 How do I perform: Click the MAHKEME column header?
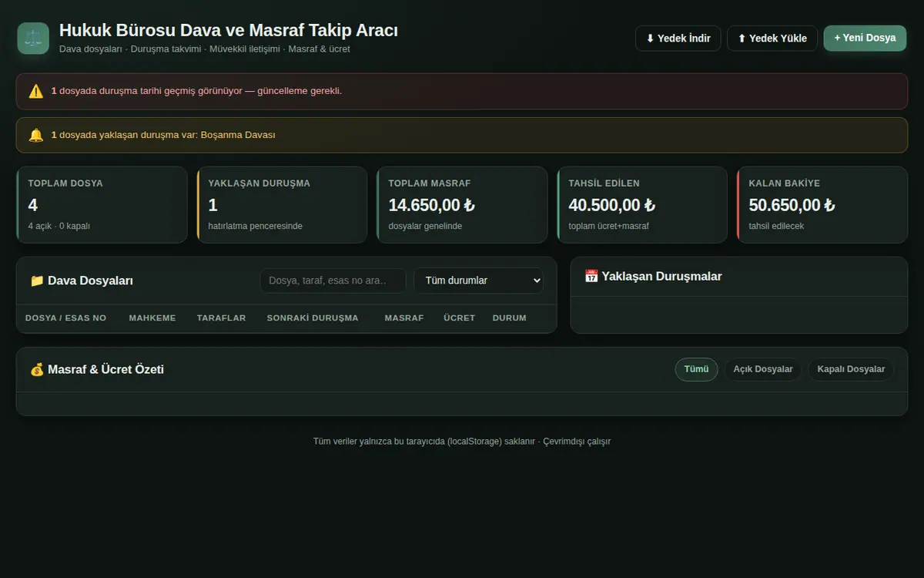[152, 318]
